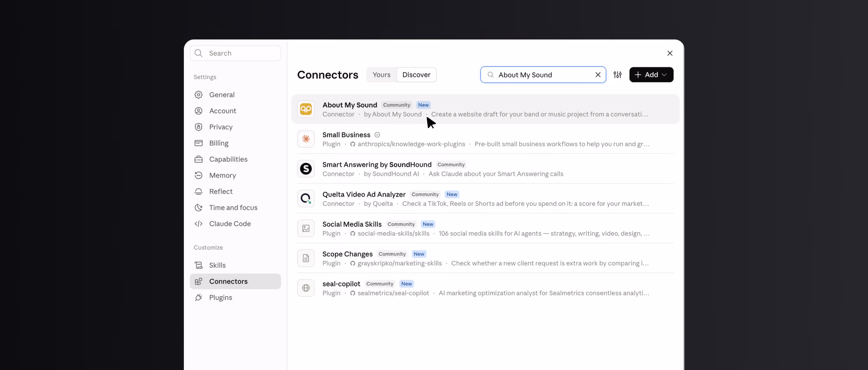Click the SoundHound S logo icon

coord(306,168)
